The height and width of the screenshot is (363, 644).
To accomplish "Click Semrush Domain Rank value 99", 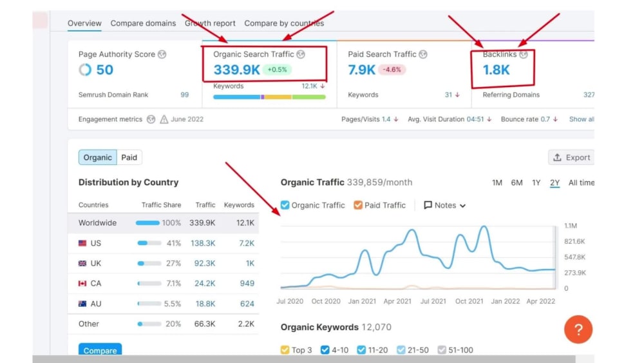I will pyautogui.click(x=185, y=95).
